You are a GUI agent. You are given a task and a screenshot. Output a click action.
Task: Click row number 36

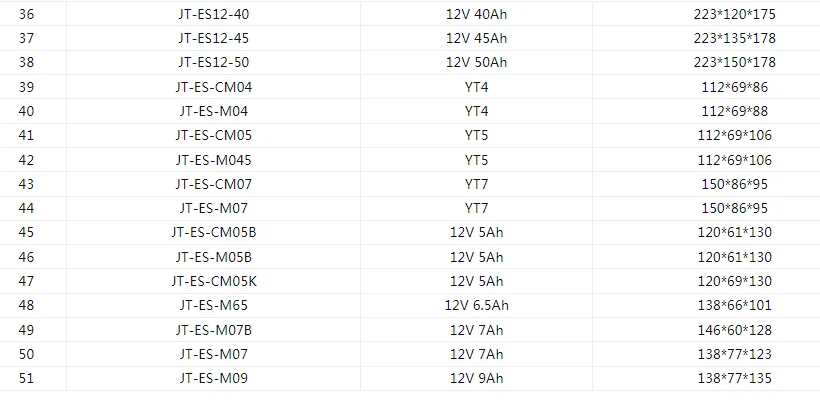click(x=26, y=14)
